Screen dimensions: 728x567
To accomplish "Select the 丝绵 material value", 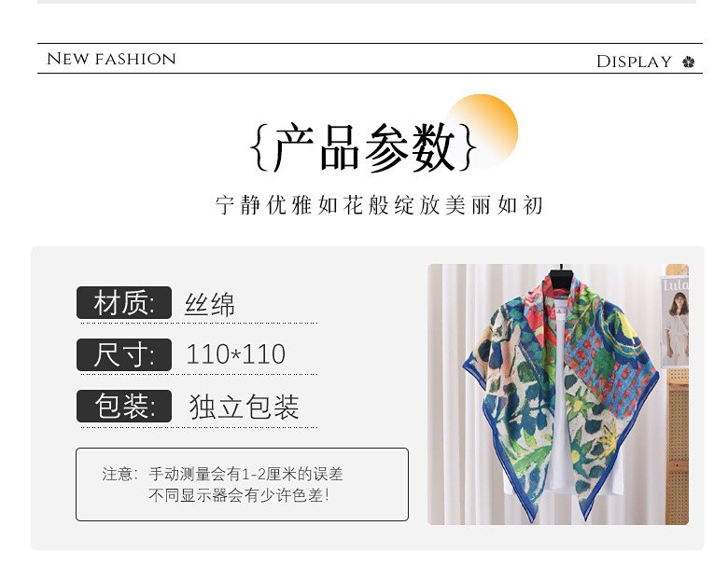I will click(x=209, y=305).
